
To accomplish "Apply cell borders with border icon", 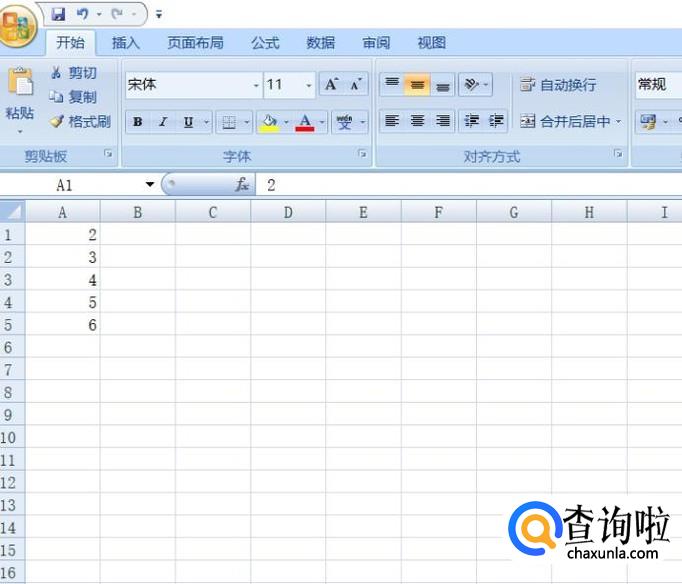I will pos(229,122).
